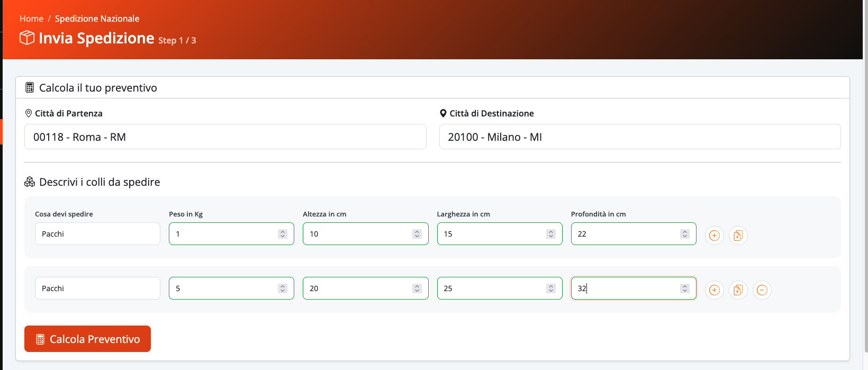Image resolution: width=868 pixels, height=370 pixels.
Task: Open the second row Pacchi item field
Action: pyautogui.click(x=97, y=288)
